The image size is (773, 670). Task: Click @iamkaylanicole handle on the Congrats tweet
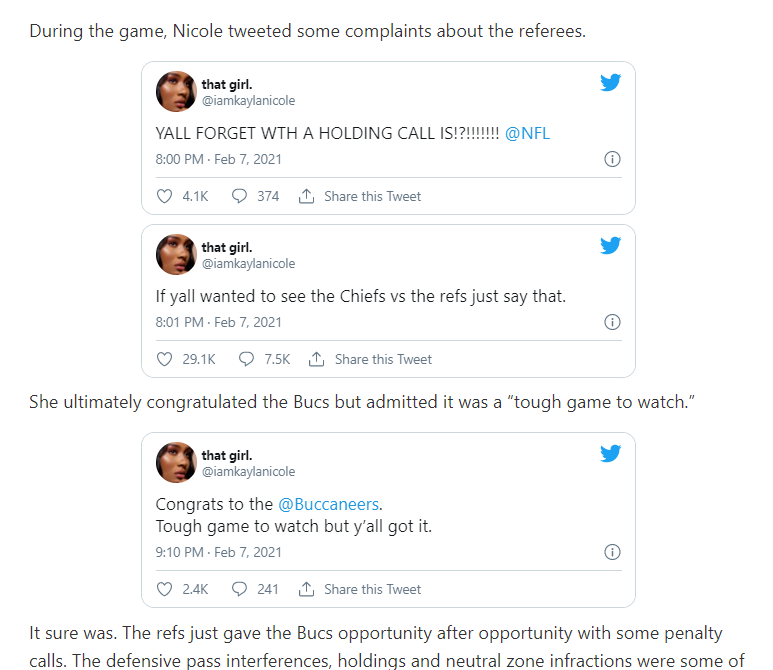[x=248, y=471]
